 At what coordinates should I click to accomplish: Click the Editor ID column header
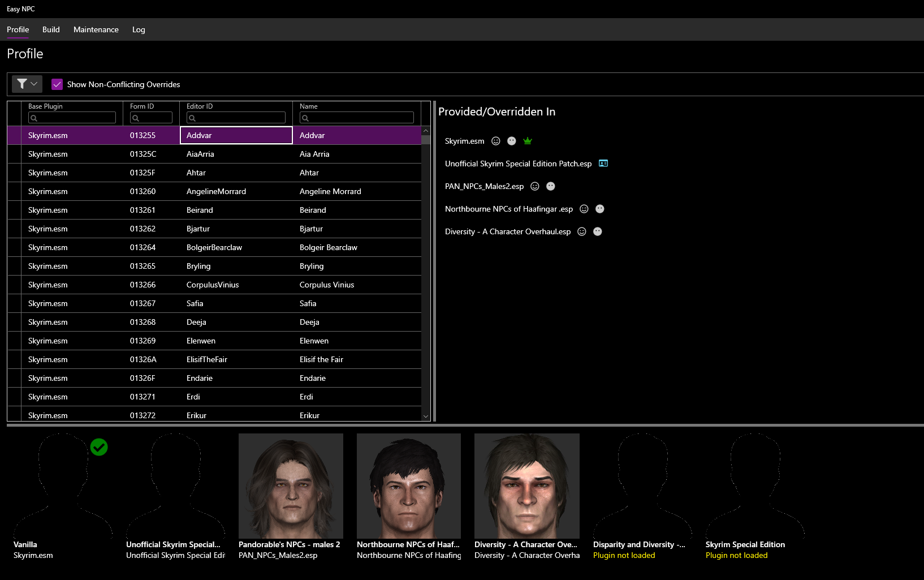pyautogui.click(x=200, y=106)
